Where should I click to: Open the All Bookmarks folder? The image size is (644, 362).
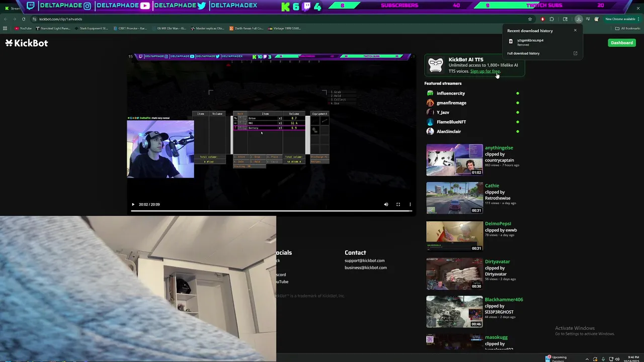tap(628, 28)
